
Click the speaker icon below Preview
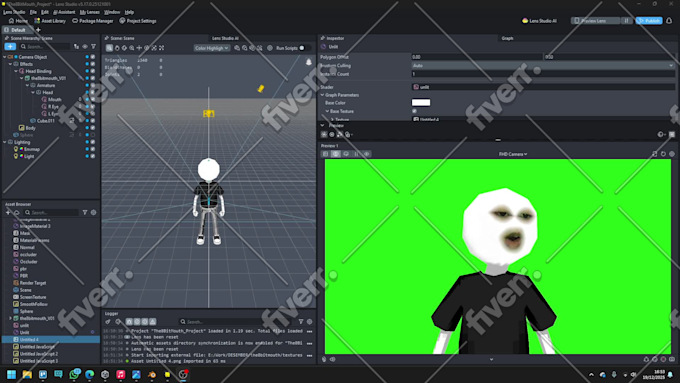click(333, 359)
